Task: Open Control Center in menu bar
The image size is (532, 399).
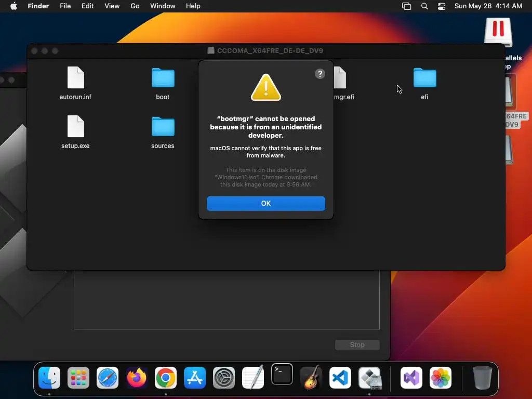Action: [x=442, y=6]
